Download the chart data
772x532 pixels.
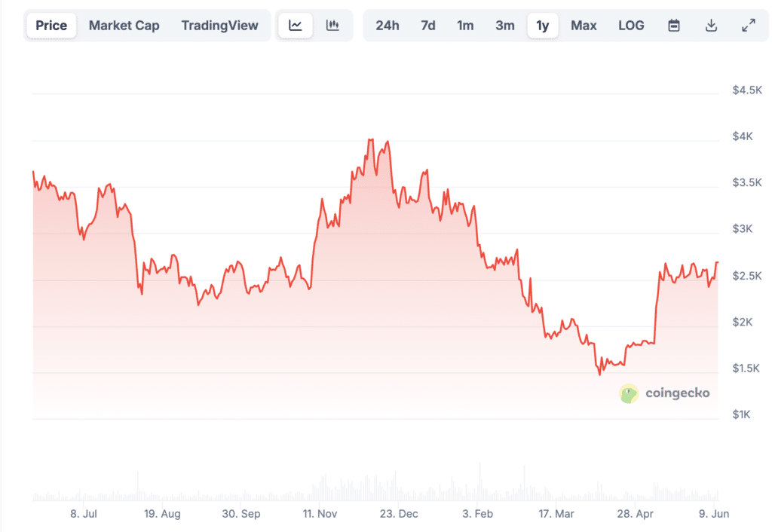tap(711, 26)
